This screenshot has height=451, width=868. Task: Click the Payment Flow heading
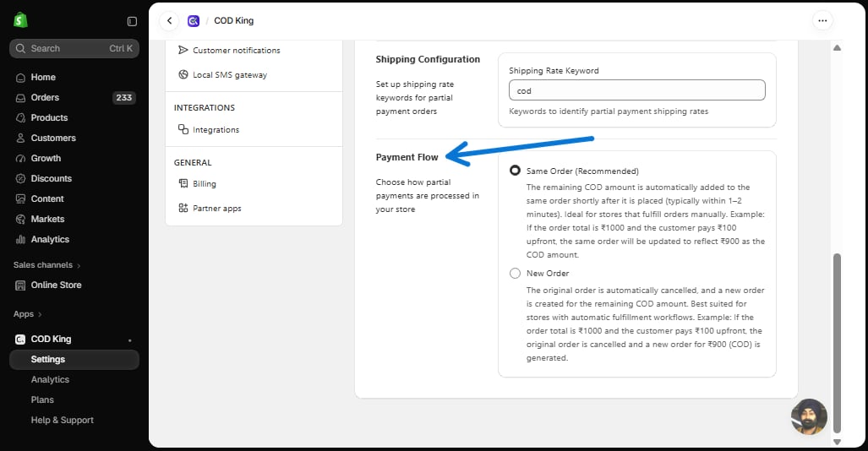point(407,157)
